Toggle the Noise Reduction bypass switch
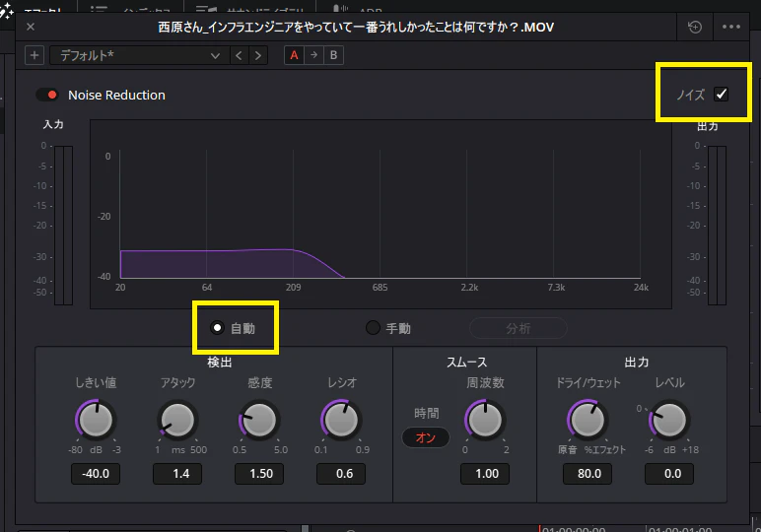The width and height of the screenshot is (761, 532). click(x=47, y=95)
